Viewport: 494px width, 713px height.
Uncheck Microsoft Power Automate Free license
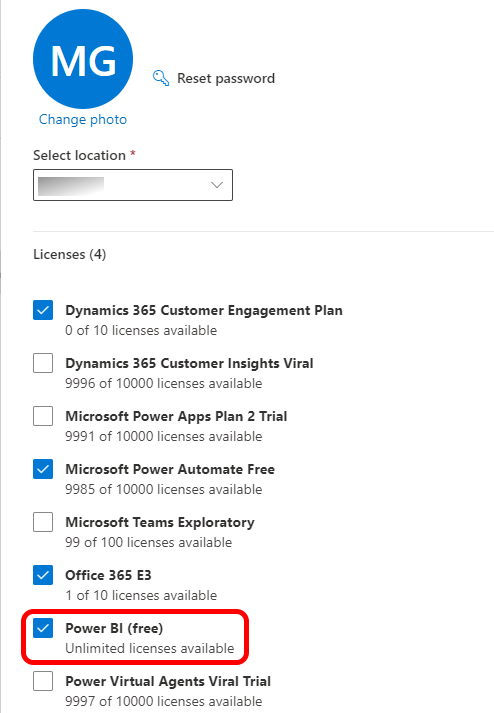[x=43, y=469]
